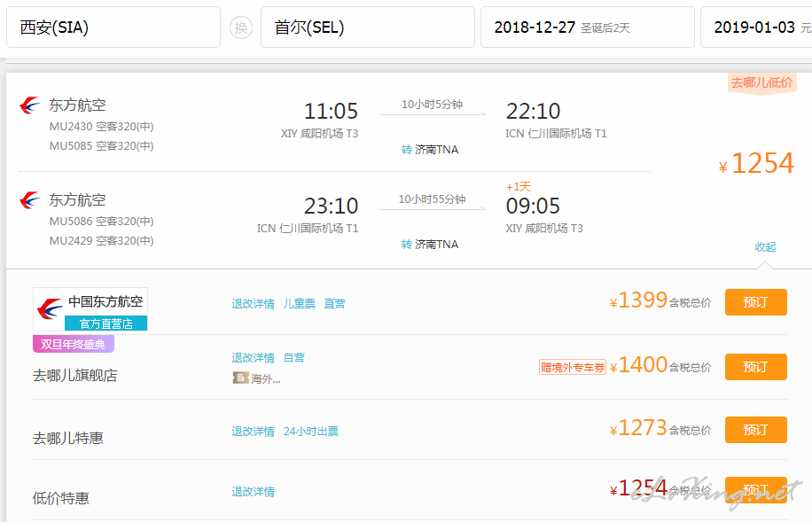Click the 转 transfer icon for return Jinan

coord(407,245)
